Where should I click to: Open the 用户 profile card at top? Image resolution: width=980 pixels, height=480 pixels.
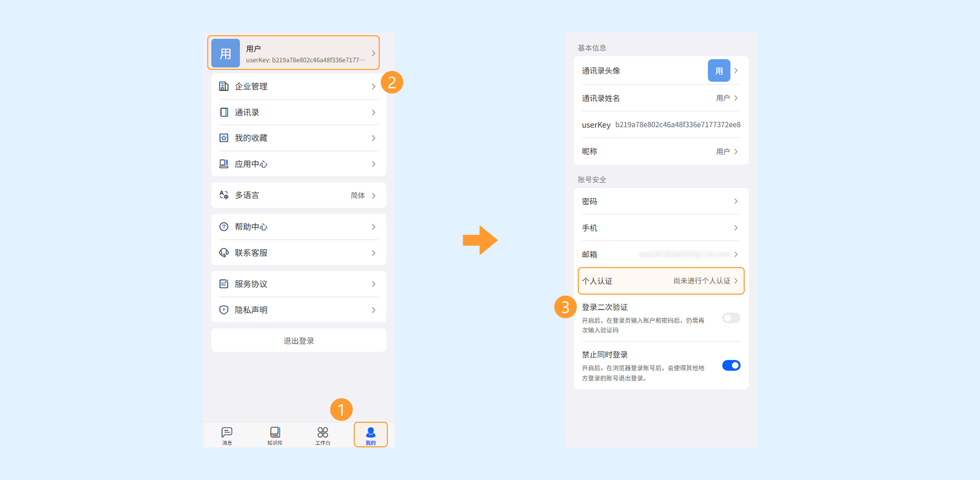(293, 53)
